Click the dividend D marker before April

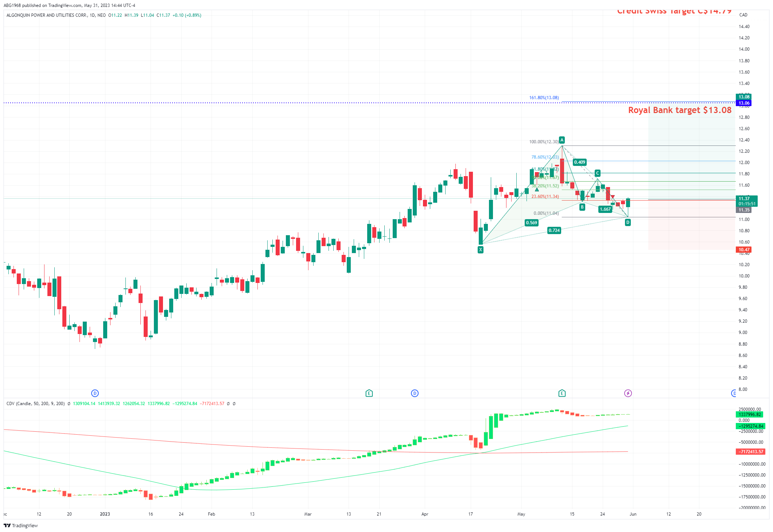coord(415,393)
